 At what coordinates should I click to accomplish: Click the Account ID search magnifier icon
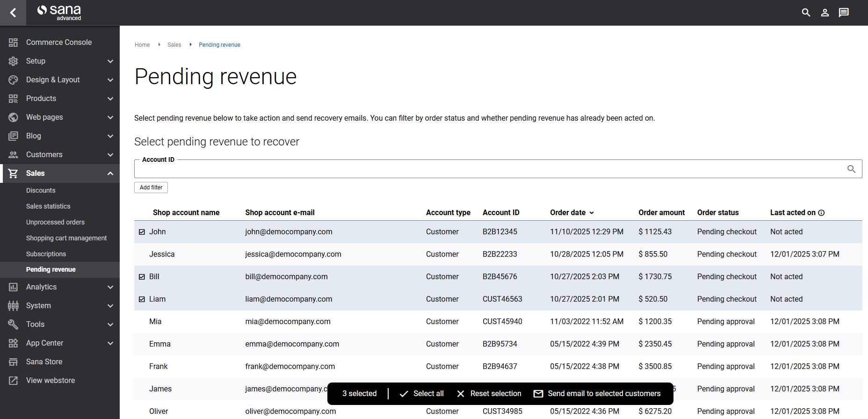pyautogui.click(x=851, y=169)
